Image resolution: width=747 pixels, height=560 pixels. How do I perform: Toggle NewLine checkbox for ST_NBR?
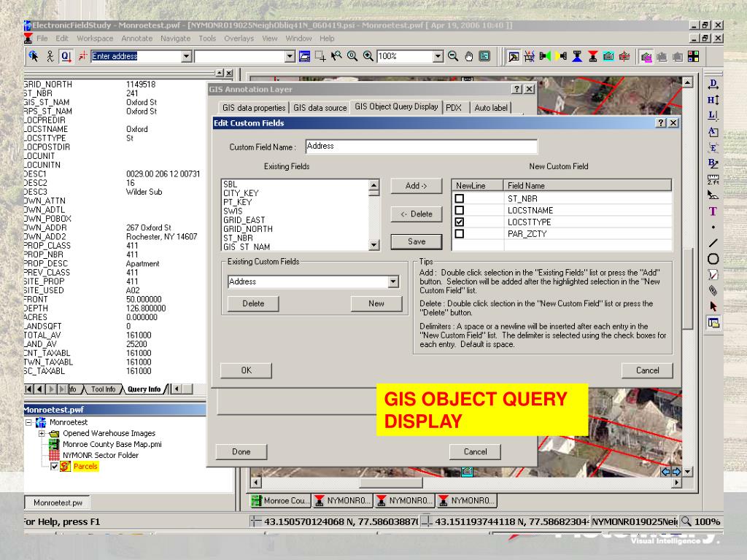(x=460, y=198)
